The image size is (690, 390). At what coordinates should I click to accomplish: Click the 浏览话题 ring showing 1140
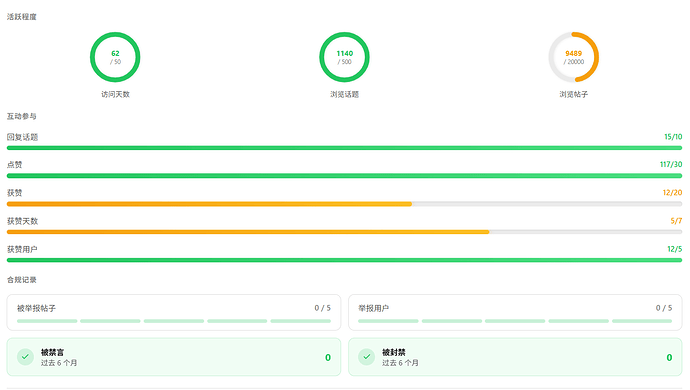tap(344, 57)
